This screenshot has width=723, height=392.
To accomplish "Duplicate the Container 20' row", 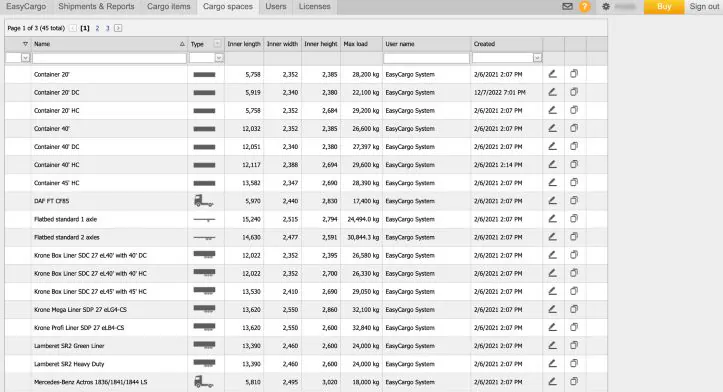I will (x=574, y=74).
